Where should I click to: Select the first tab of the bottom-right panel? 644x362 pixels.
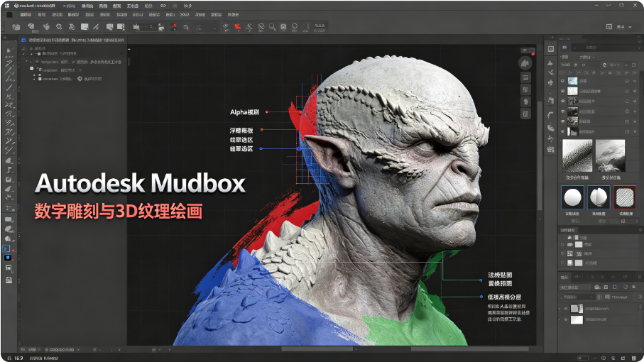tap(565, 277)
